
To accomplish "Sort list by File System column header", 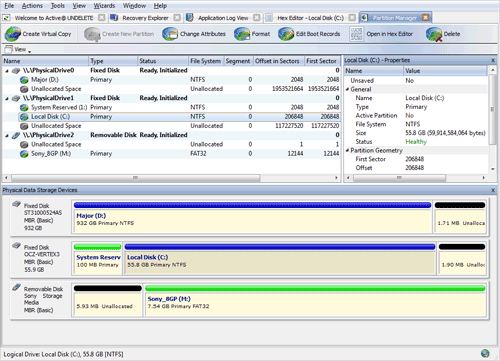I will tap(206, 61).
